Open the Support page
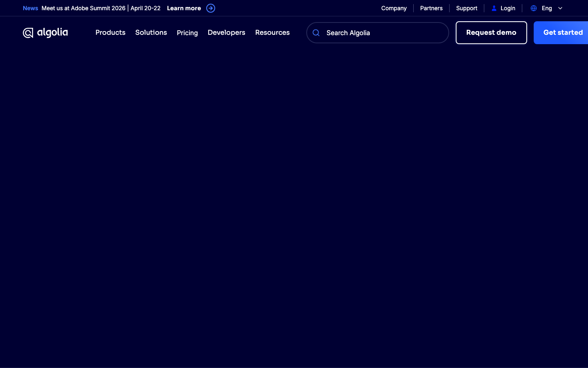Image resolution: width=588 pixels, height=368 pixels. point(466,8)
